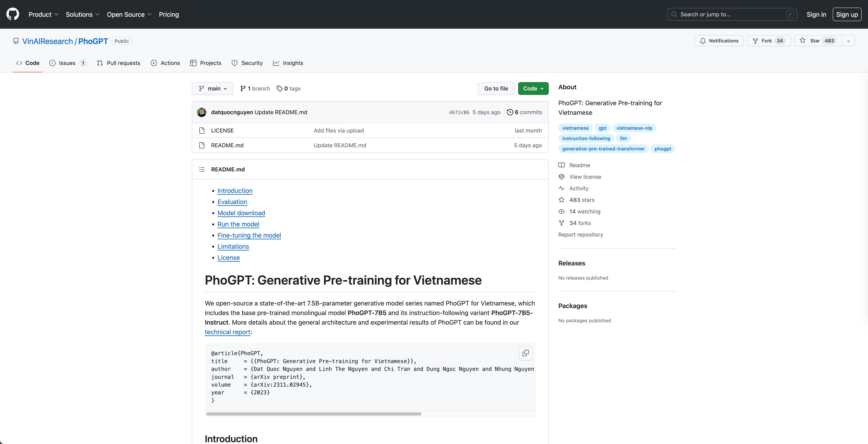Open the technical report link
Viewport: 868px width, 444px height.
pyautogui.click(x=227, y=332)
